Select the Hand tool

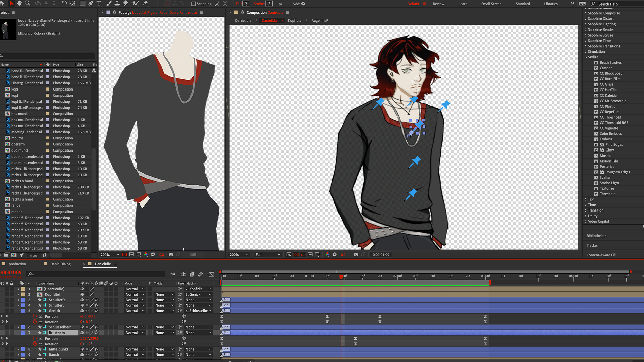click(x=19, y=3)
